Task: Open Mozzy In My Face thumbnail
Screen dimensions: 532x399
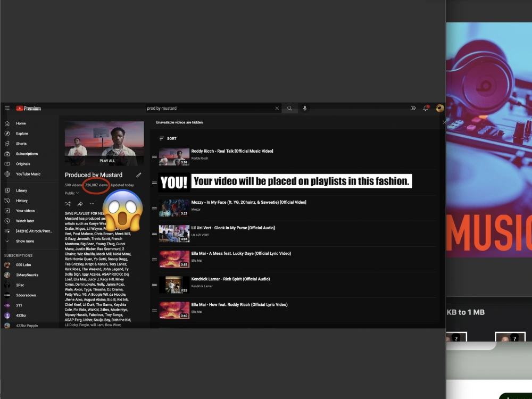Action: (x=174, y=208)
